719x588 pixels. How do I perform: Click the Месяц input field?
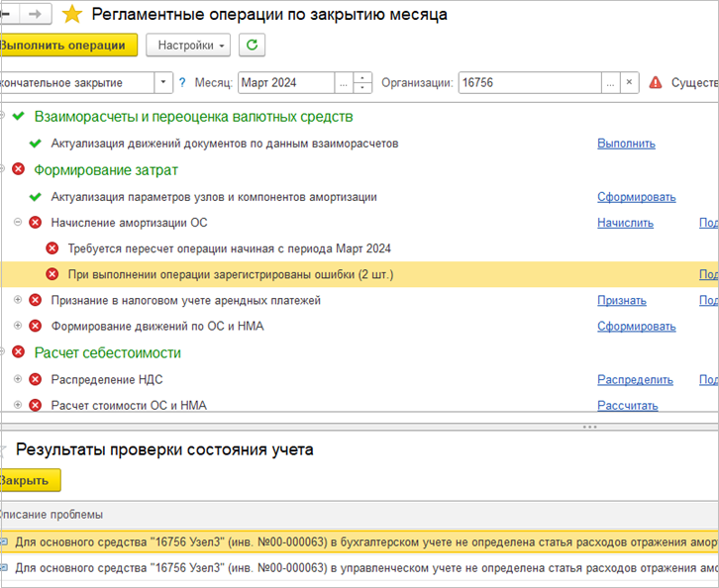coord(287,83)
